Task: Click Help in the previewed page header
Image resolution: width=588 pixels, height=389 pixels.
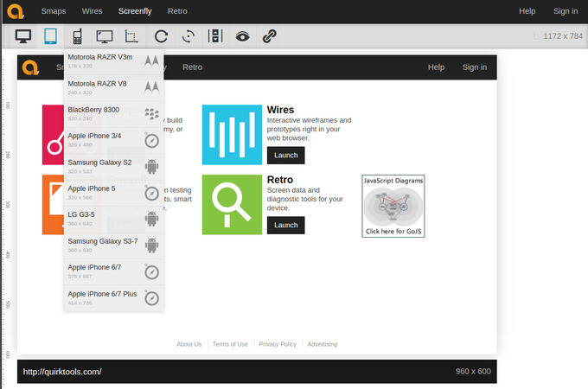Action: tap(436, 67)
